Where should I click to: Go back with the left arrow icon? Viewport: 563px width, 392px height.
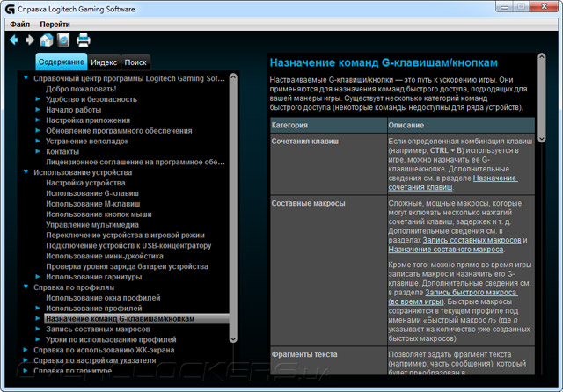click(14, 40)
